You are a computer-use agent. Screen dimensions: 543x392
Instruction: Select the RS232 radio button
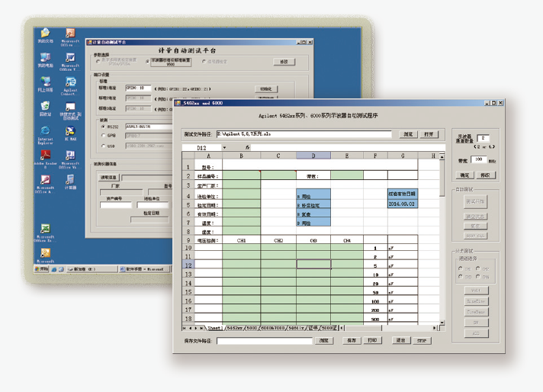point(104,127)
